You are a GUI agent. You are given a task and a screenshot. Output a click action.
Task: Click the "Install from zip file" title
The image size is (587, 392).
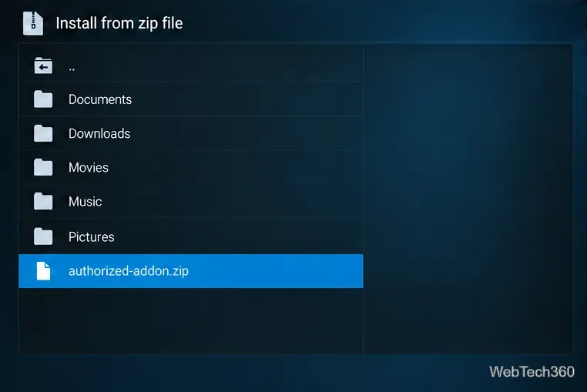click(119, 23)
